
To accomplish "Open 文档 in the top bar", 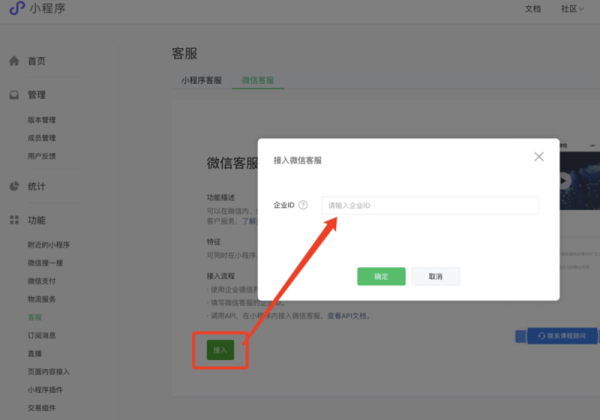I will click(533, 9).
